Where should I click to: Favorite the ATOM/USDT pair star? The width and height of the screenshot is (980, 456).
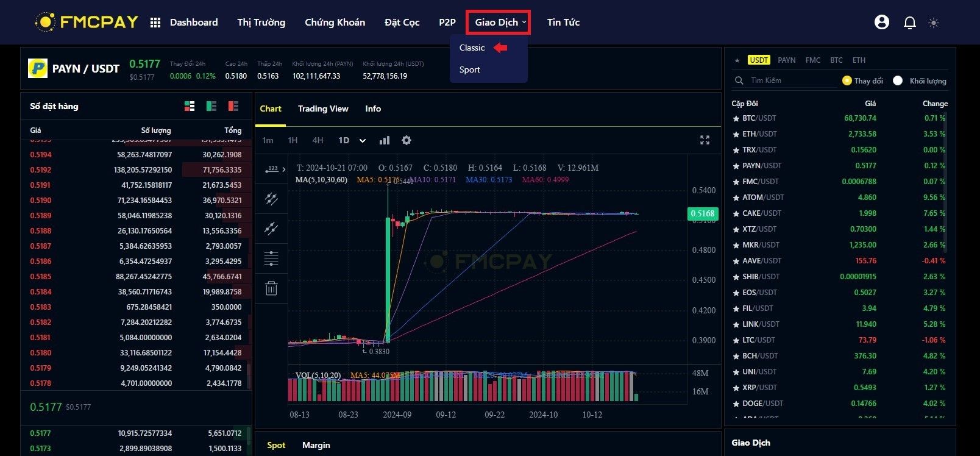tap(736, 198)
